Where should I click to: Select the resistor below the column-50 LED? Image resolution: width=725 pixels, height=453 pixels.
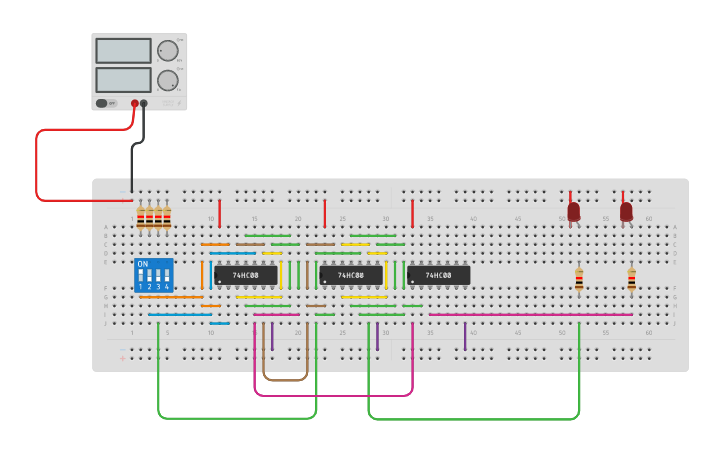tap(579, 279)
